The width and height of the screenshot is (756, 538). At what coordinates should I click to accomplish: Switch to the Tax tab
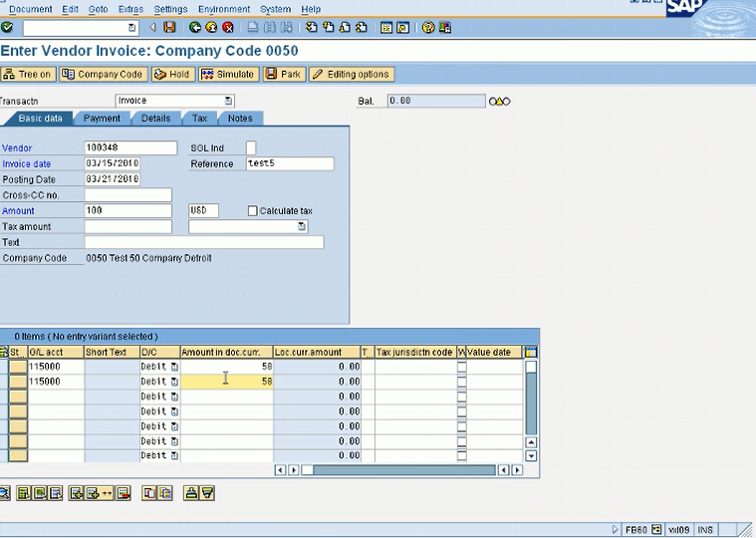(x=199, y=119)
